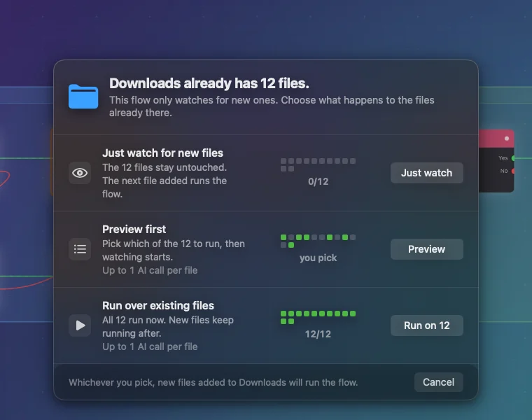Click the footer note about new Downloads files
This screenshot has width=532, height=420.
213,382
